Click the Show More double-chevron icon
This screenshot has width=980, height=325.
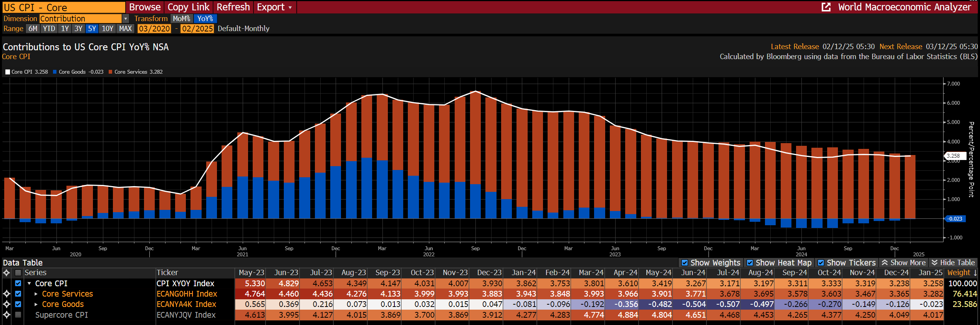885,262
